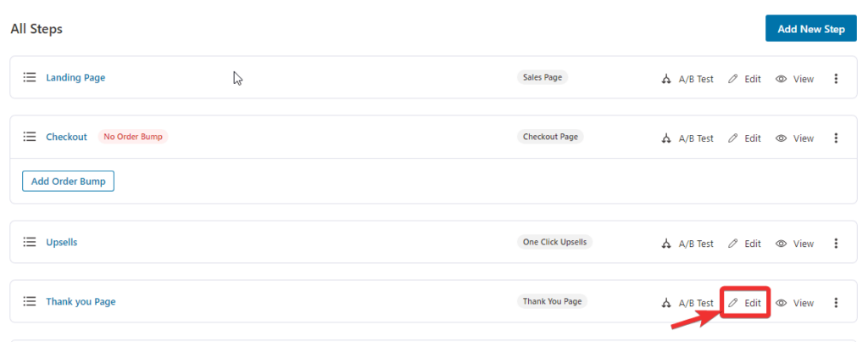Open three-dot menu for Thank you Page
This screenshot has width=868, height=342.
pyautogui.click(x=836, y=303)
